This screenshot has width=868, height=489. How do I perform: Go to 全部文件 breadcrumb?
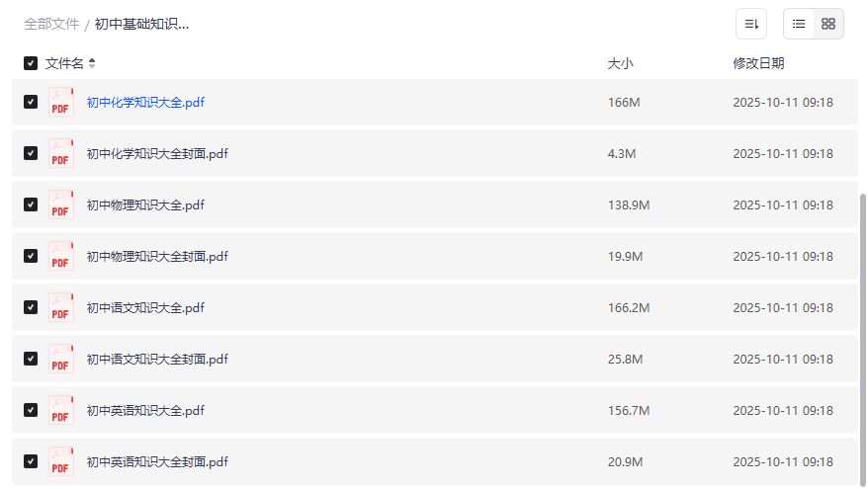pos(51,24)
